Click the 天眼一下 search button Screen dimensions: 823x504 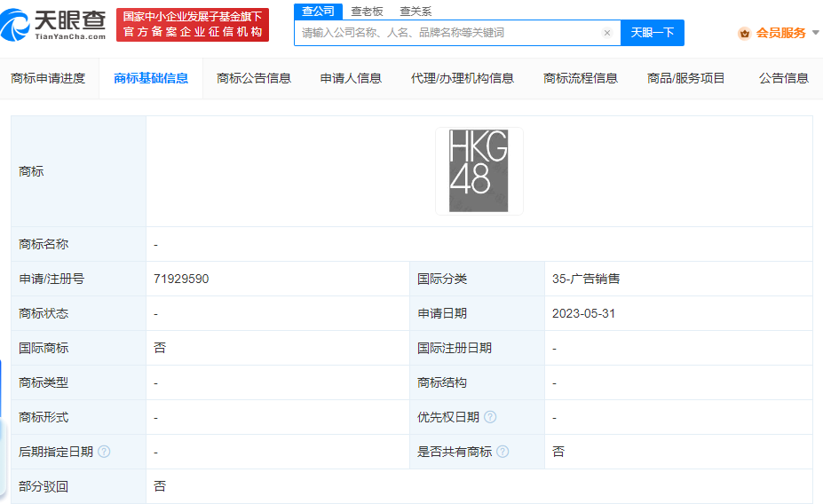(x=653, y=33)
